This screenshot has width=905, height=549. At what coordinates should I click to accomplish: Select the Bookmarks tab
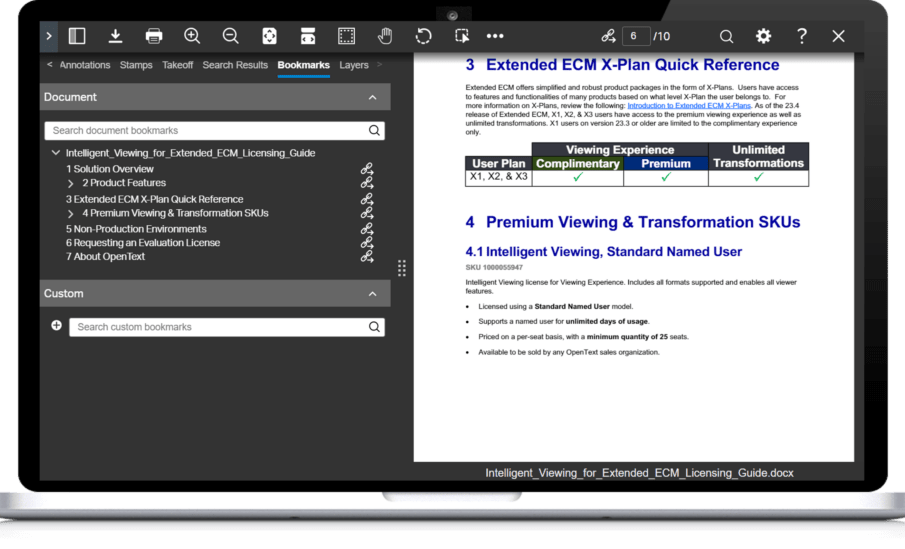[x=303, y=65]
